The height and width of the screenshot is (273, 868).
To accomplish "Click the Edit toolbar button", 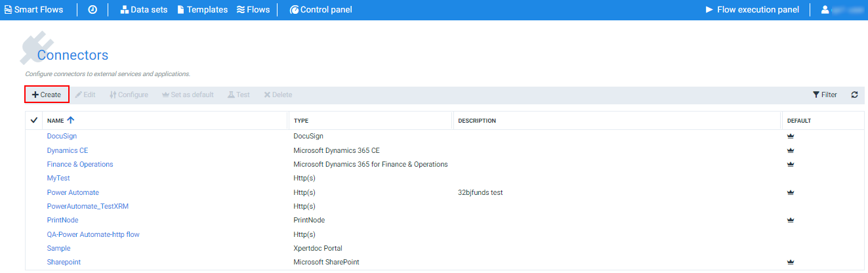I will [85, 94].
